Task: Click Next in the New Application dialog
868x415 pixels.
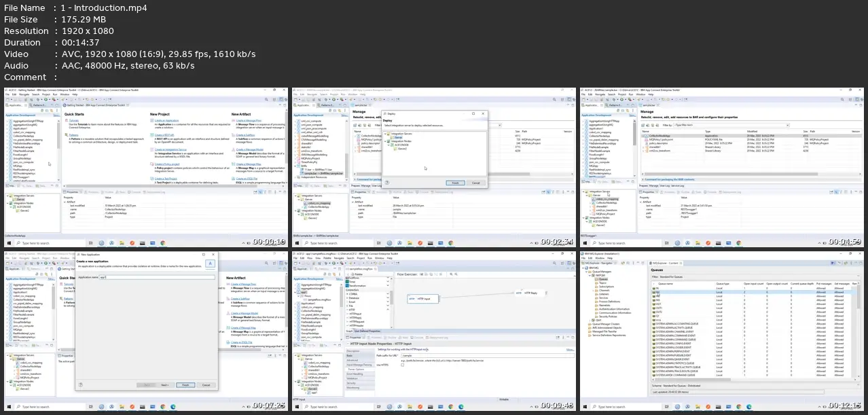Action: (x=165, y=385)
